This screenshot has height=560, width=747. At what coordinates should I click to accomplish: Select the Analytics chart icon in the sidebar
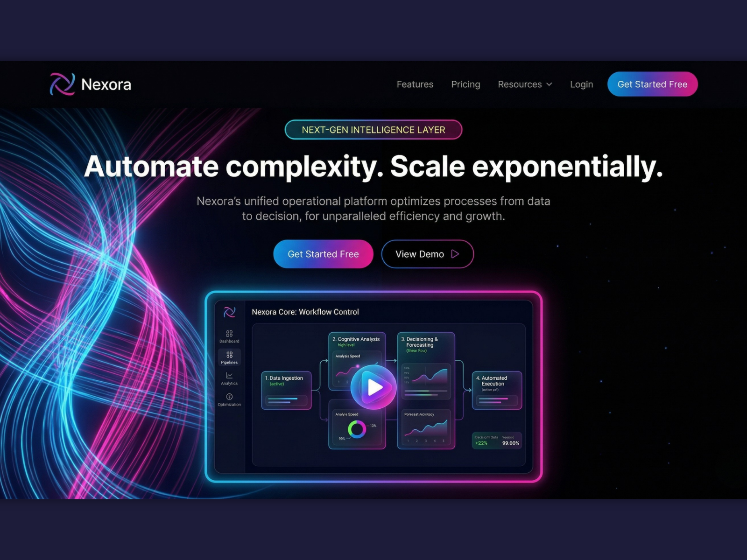click(x=229, y=376)
